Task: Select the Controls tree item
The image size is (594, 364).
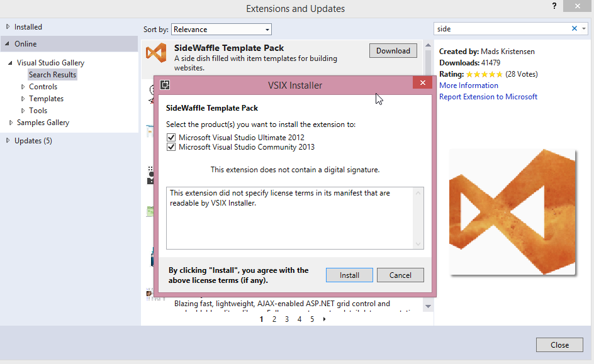Action: coord(43,87)
